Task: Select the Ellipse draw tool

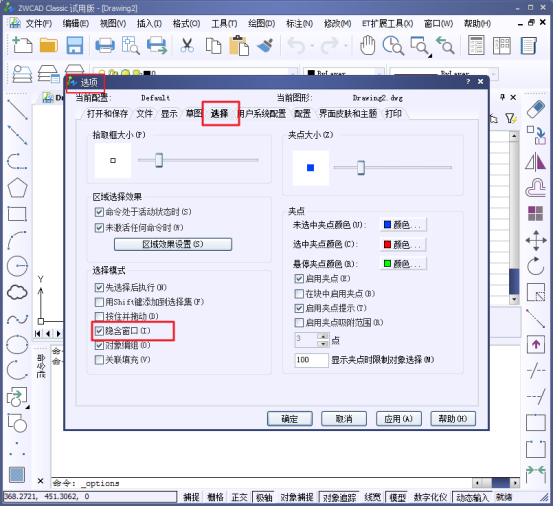Action: pos(17,344)
